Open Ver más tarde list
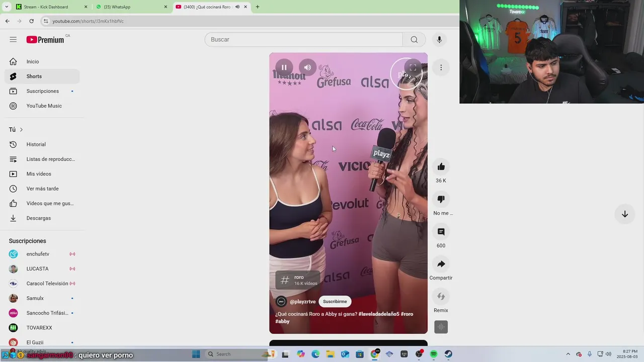The image size is (644, 362). [42, 189]
